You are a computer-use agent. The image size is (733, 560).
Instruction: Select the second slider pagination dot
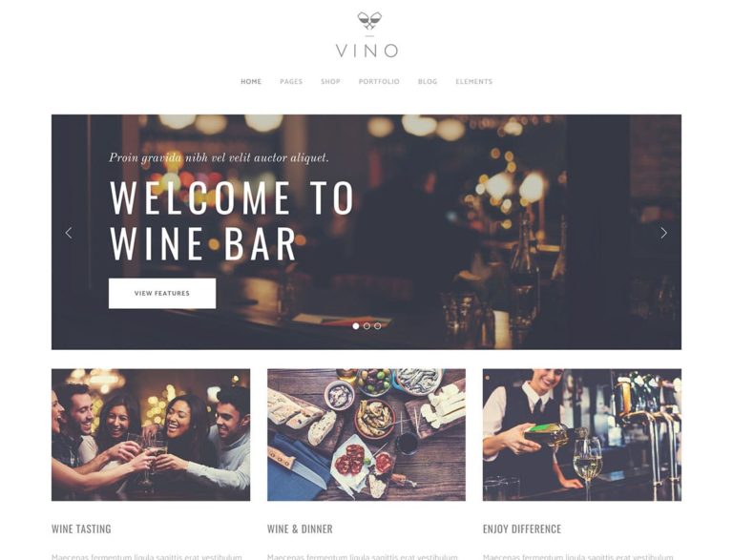366,326
